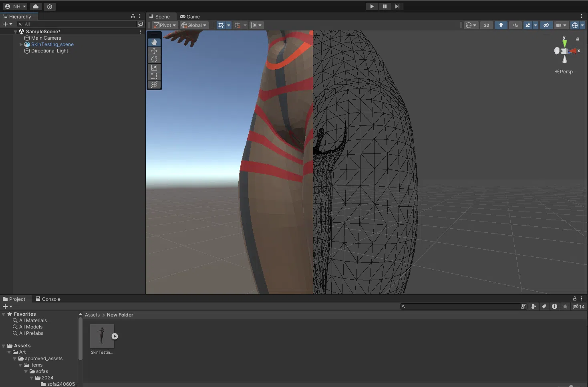588x387 pixels.
Task: Open Scene camera settings button
Action: pos(559,25)
